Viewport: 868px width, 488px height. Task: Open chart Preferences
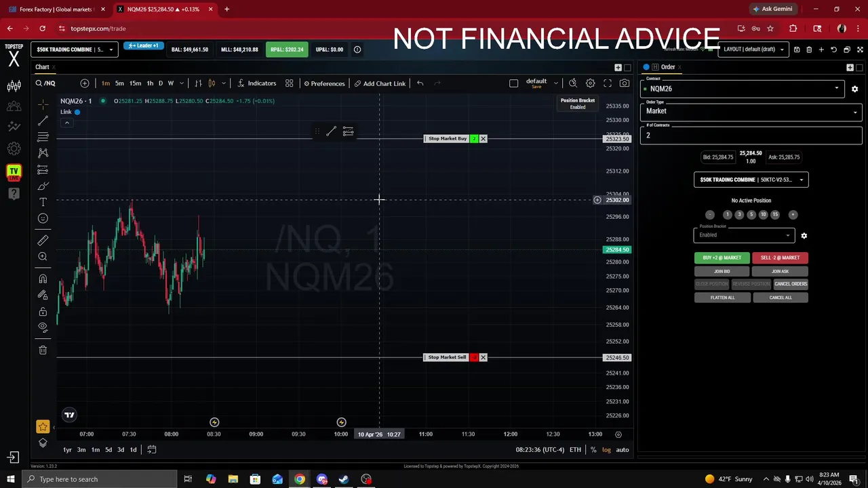324,83
